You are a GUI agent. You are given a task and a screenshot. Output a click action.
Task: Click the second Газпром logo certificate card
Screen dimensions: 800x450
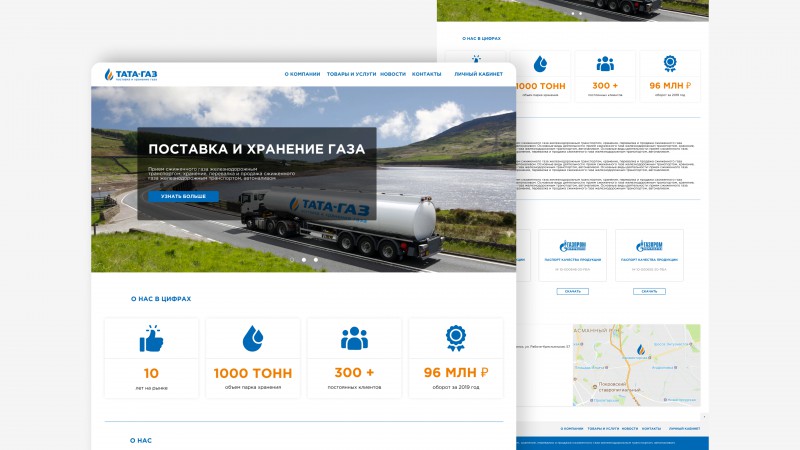pos(649,255)
